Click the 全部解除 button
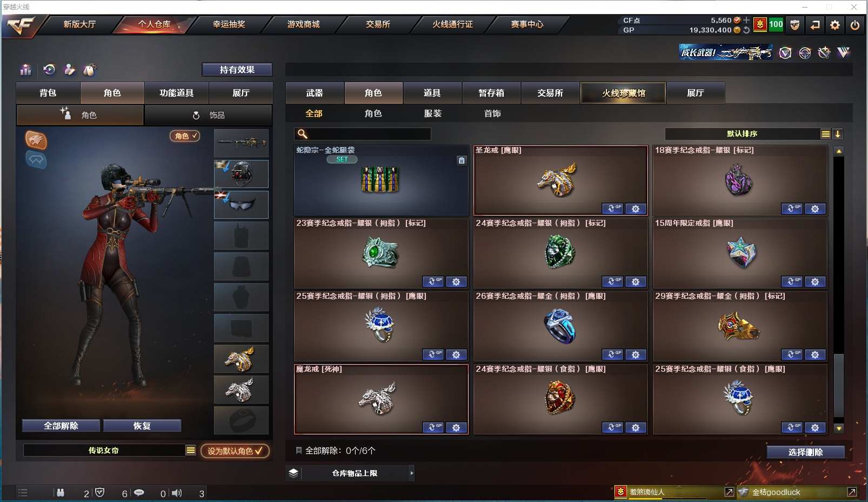The width and height of the screenshot is (868, 502). click(61, 426)
